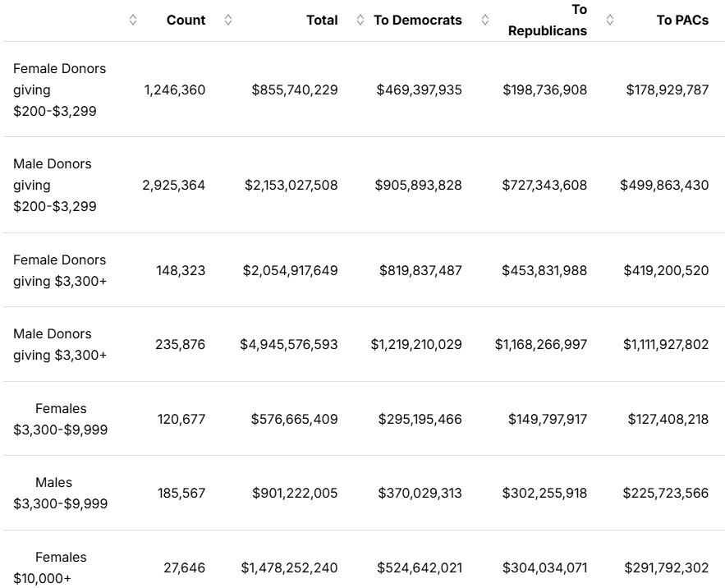Click the To Republicans header text
Viewport: 725px width, 588px height.
[x=548, y=20]
